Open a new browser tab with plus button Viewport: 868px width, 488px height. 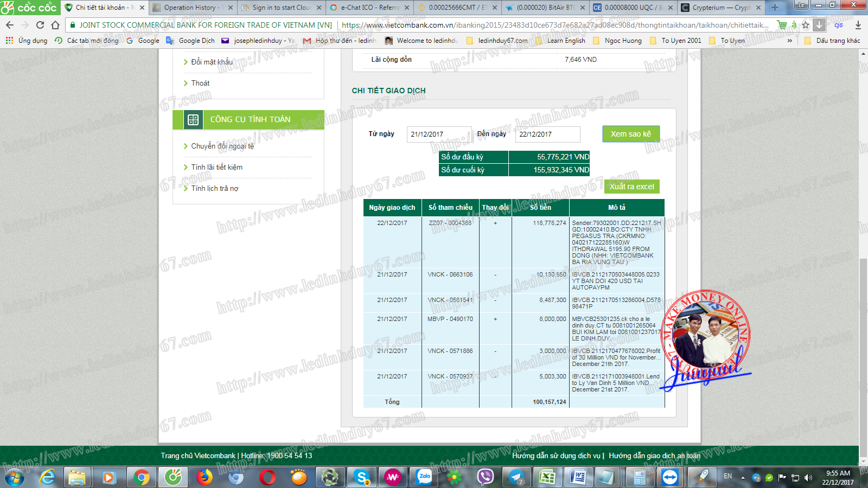[x=775, y=8]
